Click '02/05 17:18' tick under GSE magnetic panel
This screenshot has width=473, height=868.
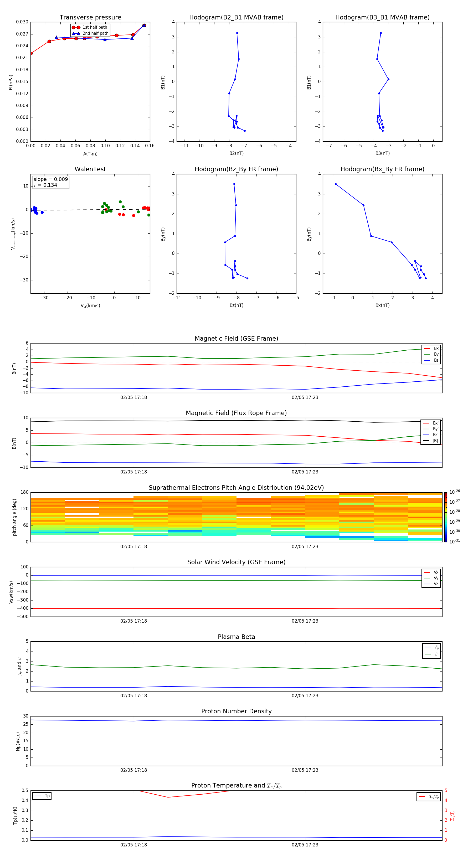click(x=134, y=397)
